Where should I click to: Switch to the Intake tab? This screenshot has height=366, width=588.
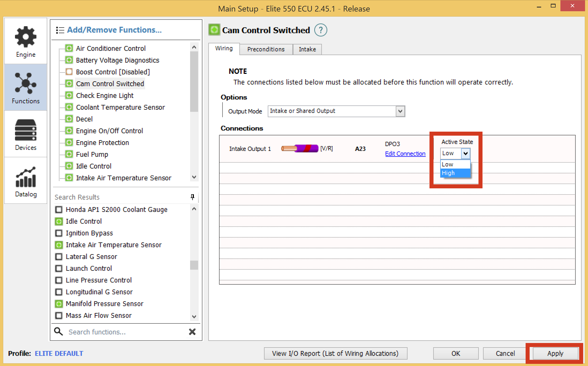[x=307, y=49]
